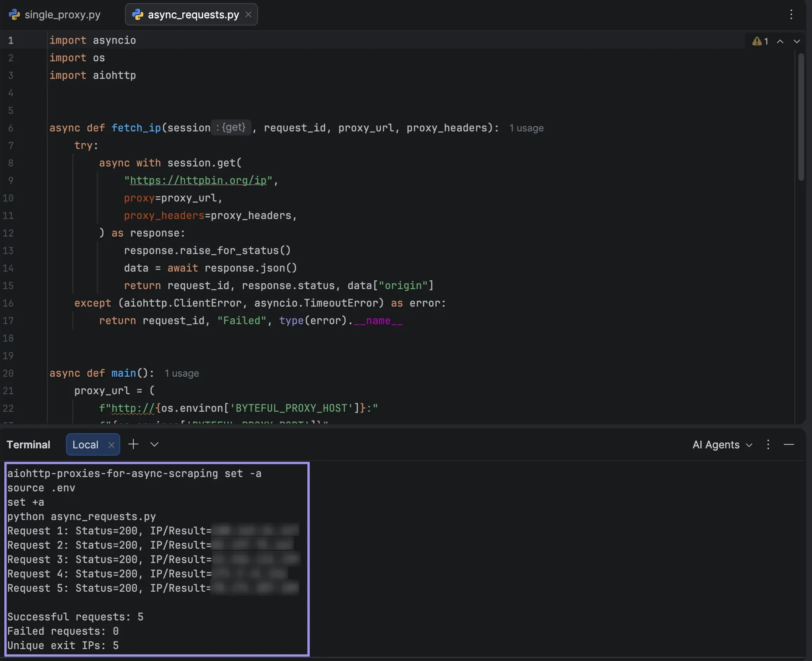This screenshot has height=661, width=812.
Task: Click 'response.raise_for_status()' in code
Action: point(207,250)
